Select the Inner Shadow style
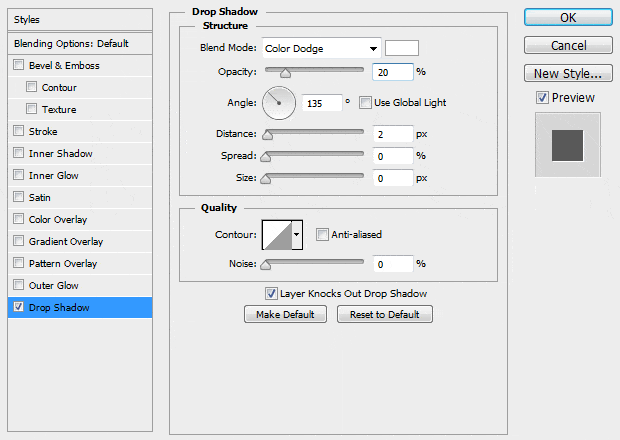620x440 pixels. click(x=61, y=154)
